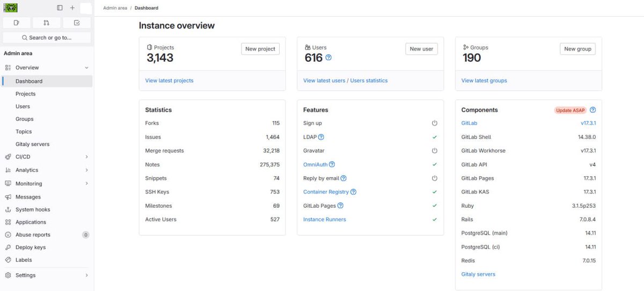Open the GitLab logo home icon
Image resolution: width=644 pixels, height=291 pixels.
(11, 8)
